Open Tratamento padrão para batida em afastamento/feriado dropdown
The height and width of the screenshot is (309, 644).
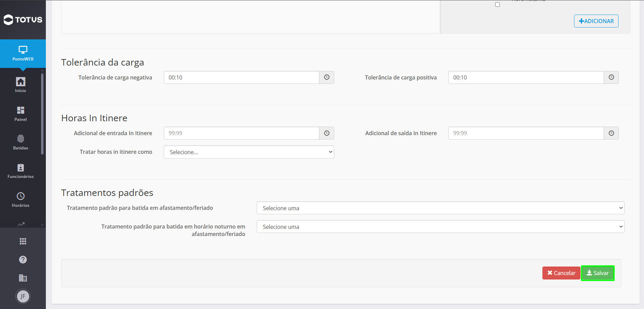(441, 208)
